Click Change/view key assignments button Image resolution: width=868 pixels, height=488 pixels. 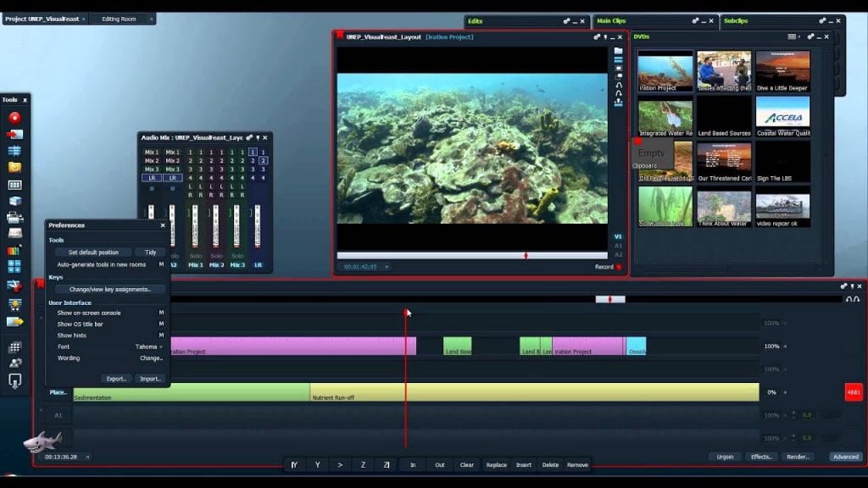point(109,290)
